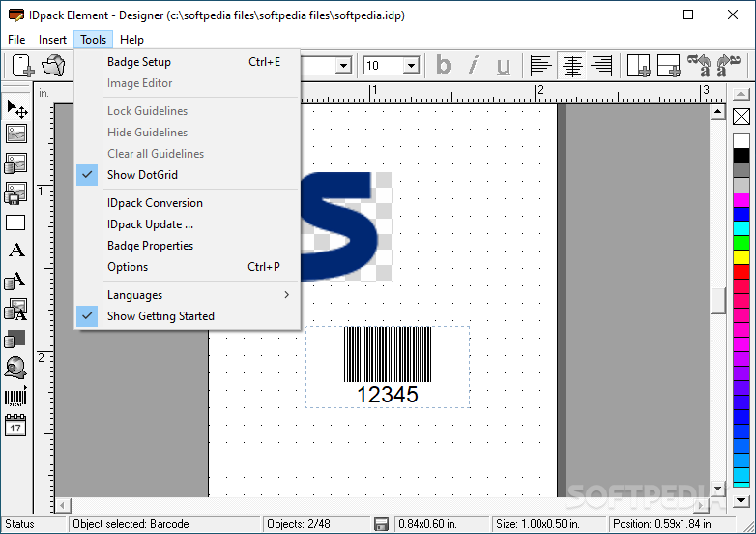
Task: Click the color palette scroll up arrow
Action: coord(741,94)
